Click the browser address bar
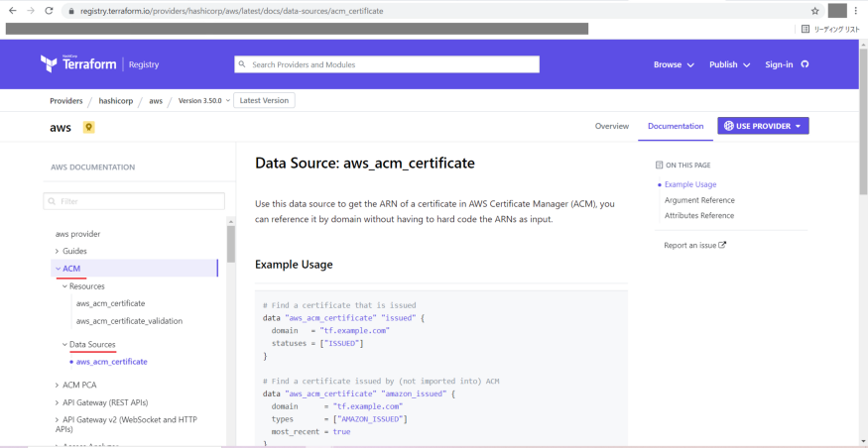Viewport: 868px width, 448px height. pos(440,11)
